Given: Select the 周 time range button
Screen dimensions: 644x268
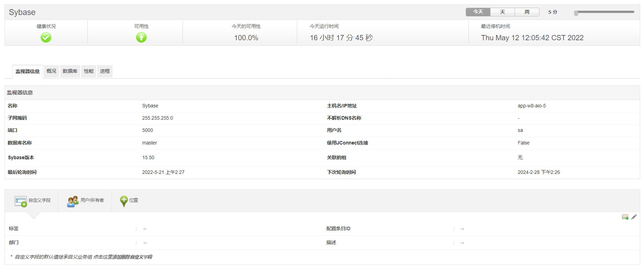Looking at the screenshot, I should [x=527, y=12].
